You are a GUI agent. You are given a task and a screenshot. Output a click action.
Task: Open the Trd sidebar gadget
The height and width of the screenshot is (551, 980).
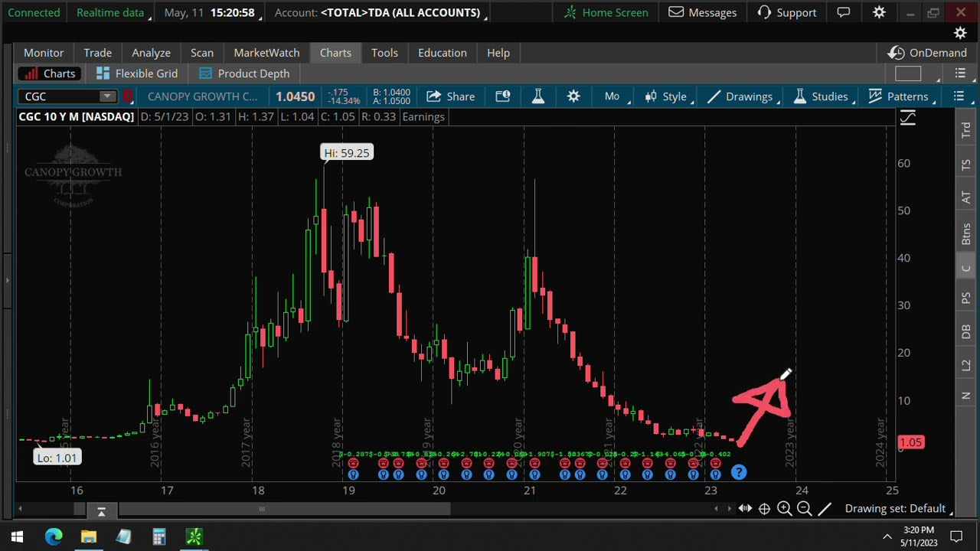pyautogui.click(x=965, y=130)
